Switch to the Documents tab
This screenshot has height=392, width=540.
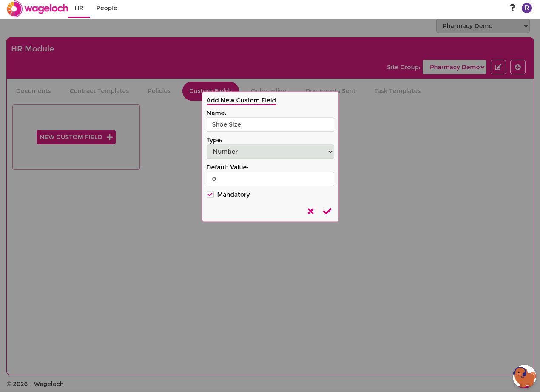point(33,91)
